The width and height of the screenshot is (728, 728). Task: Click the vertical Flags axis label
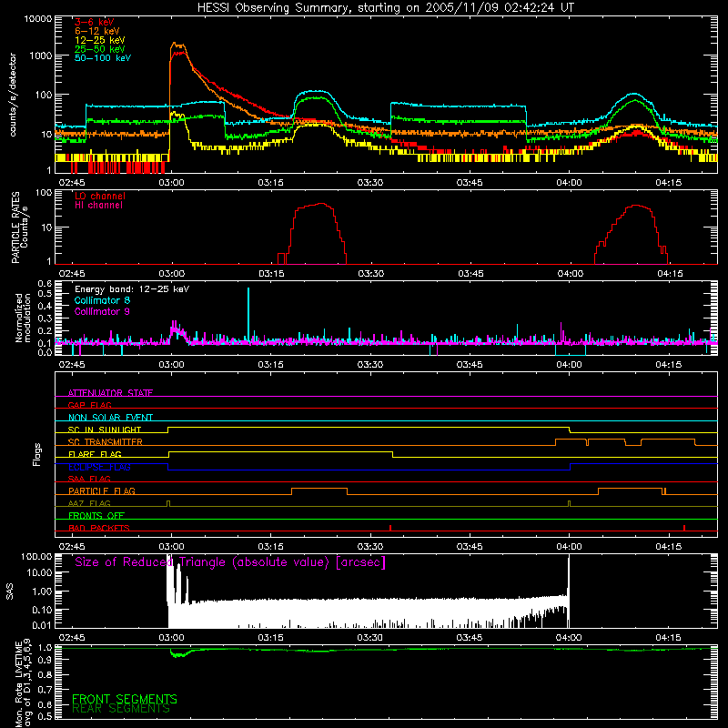(x=36, y=454)
